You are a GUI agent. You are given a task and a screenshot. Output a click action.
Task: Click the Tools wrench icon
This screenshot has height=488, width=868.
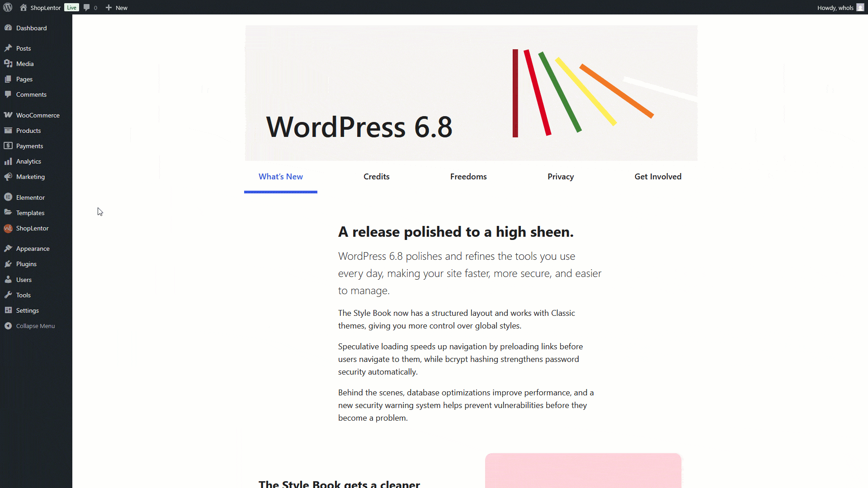click(x=8, y=295)
